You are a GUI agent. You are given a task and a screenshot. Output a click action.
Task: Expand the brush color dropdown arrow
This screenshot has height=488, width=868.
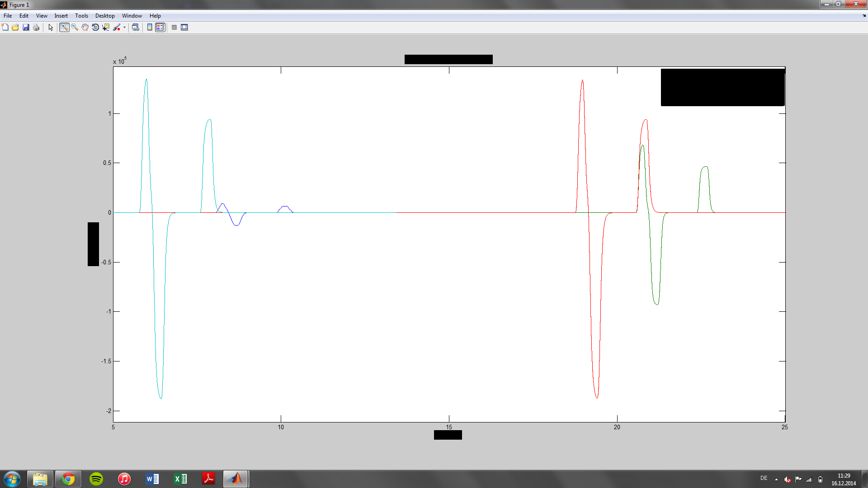[x=124, y=28]
